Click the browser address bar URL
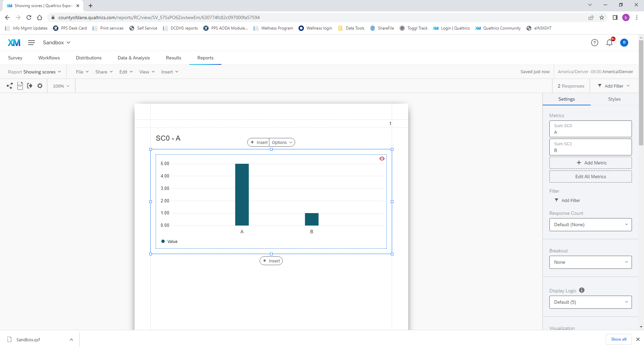The height and width of the screenshot is (349, 644). coord(159,17)
